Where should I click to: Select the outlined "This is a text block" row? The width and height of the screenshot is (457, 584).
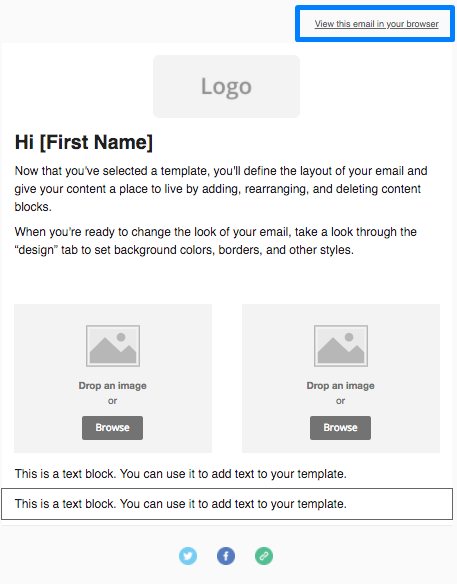point(227,504)
